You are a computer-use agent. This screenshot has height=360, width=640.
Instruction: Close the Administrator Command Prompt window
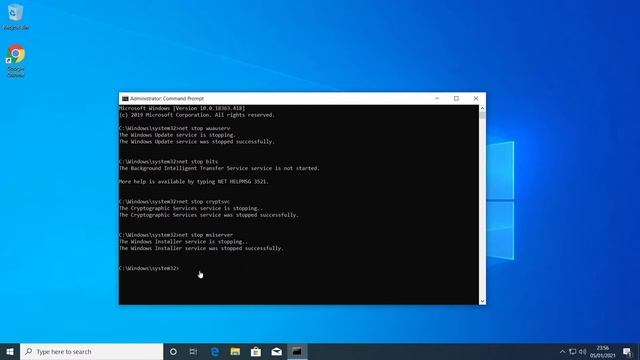pyautogui.click(x=476, y=98)
